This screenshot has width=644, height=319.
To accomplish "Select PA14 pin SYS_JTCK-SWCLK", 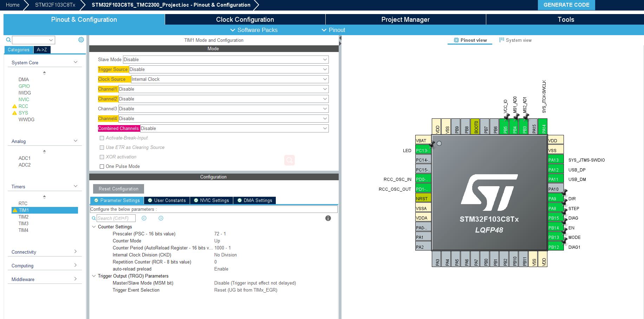I will tap(543, 126).
